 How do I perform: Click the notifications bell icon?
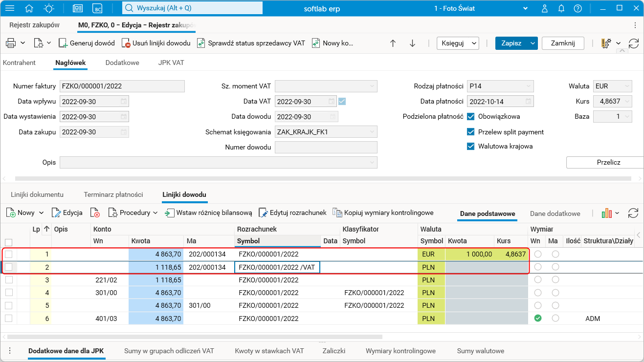(561, 8)
